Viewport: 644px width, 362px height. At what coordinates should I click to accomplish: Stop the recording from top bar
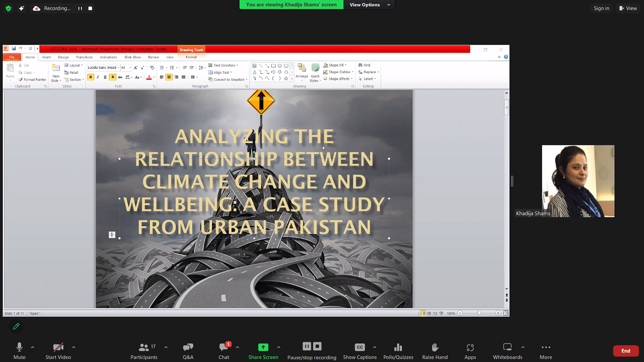[x=90, y=8]
